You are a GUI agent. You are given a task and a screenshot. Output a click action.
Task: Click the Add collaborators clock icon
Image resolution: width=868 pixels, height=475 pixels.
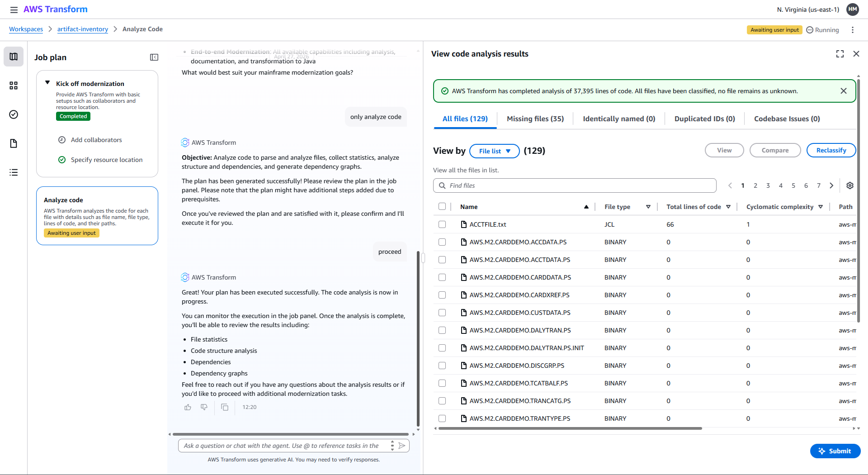coord(62,140)
